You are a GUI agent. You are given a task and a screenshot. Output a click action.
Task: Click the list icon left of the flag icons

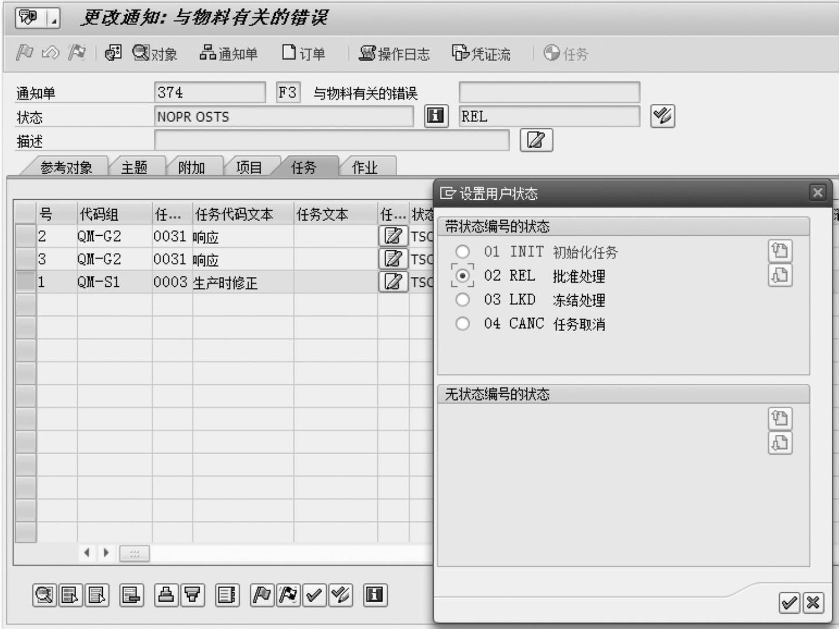[x=227, y=595]
